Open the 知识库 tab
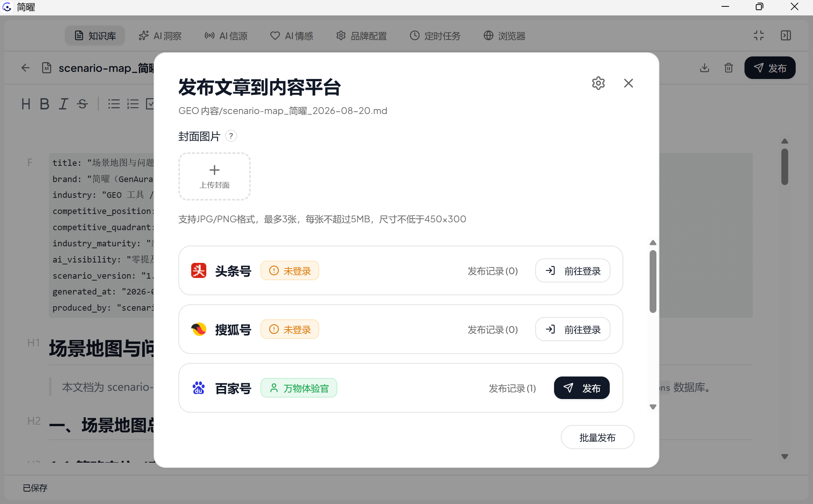Image resolution: width=813 pixels, height=504 pixels. click(95, 36)
